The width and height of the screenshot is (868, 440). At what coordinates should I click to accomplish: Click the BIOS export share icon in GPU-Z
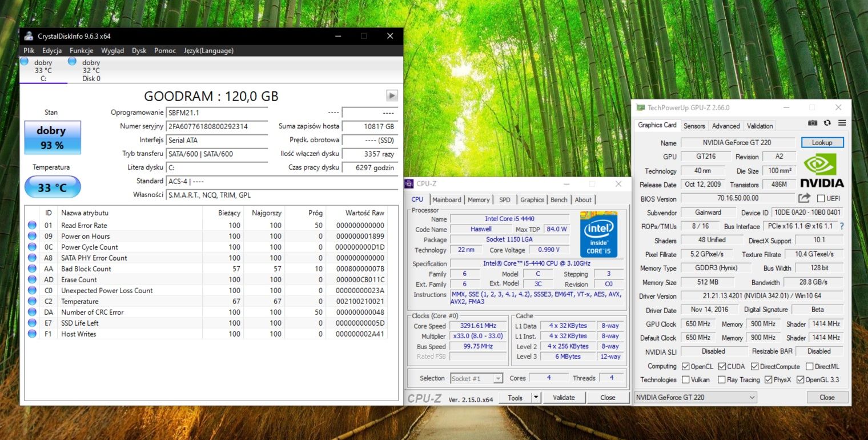[804, 198]
